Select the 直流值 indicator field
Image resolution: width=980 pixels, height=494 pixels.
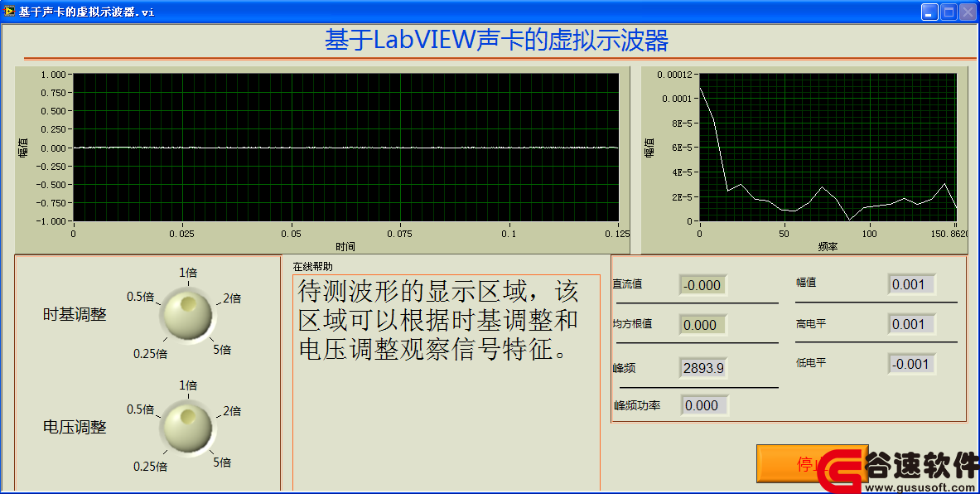point(702,285)
